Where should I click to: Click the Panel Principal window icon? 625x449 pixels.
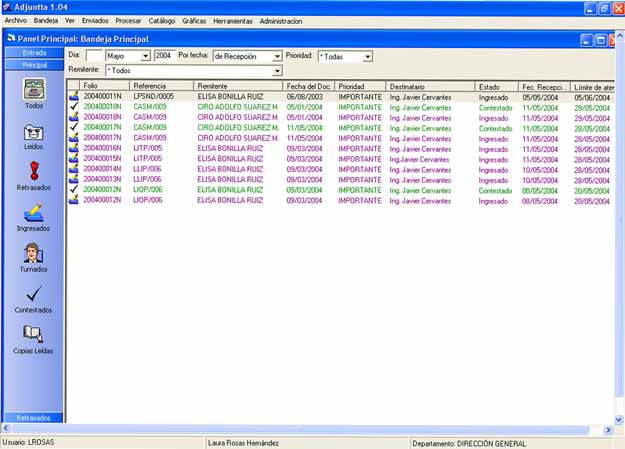(11, 38)
